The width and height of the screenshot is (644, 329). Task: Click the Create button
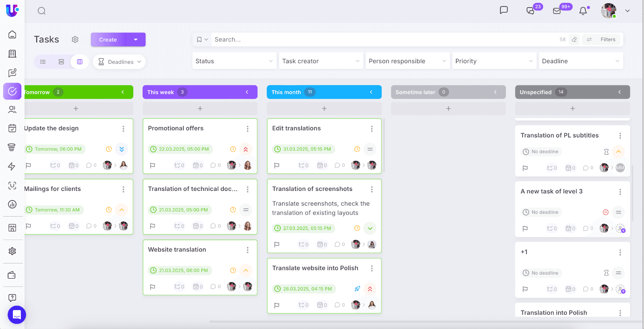108,39
